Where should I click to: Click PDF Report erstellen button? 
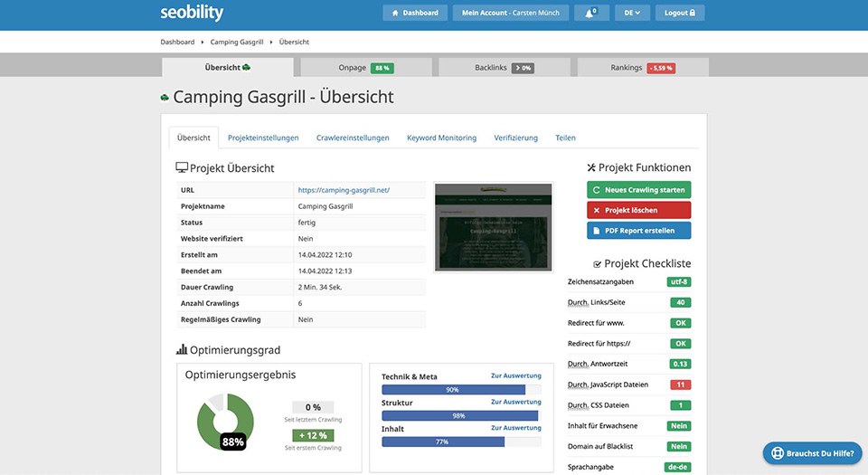tap(639, 231)
